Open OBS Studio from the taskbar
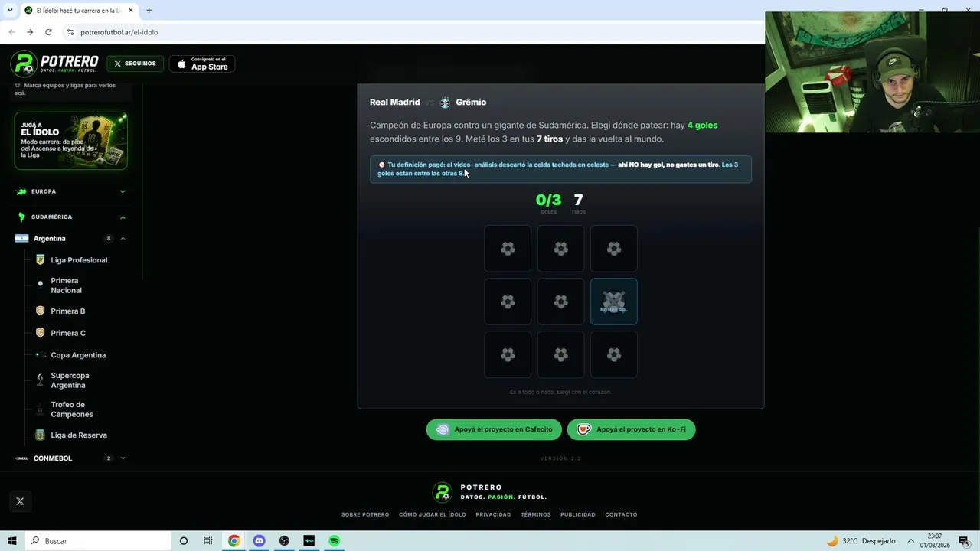The width and height of the screenshot is (980, 551). (284, 541)
